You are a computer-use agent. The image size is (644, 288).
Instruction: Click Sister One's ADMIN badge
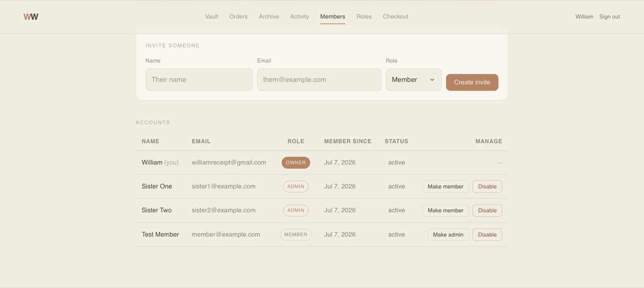tap(296, 186)
